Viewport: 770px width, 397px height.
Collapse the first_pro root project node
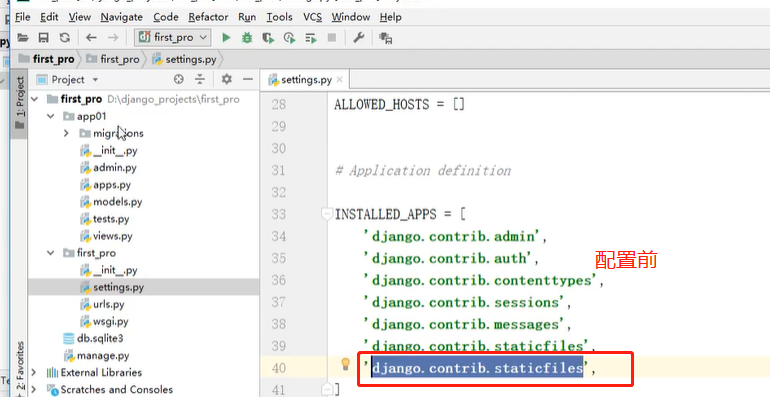click(x=34, y=99)
